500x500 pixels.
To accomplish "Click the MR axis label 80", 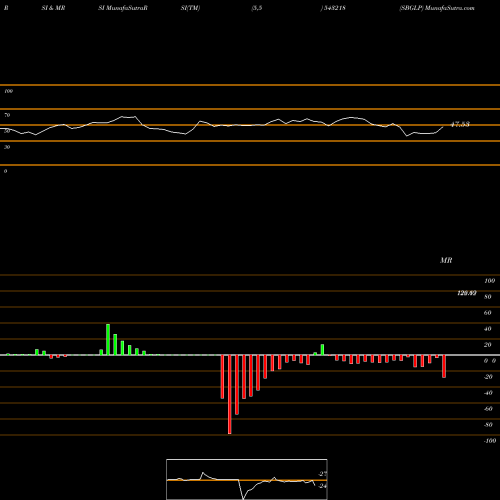I will click(487, 297).
